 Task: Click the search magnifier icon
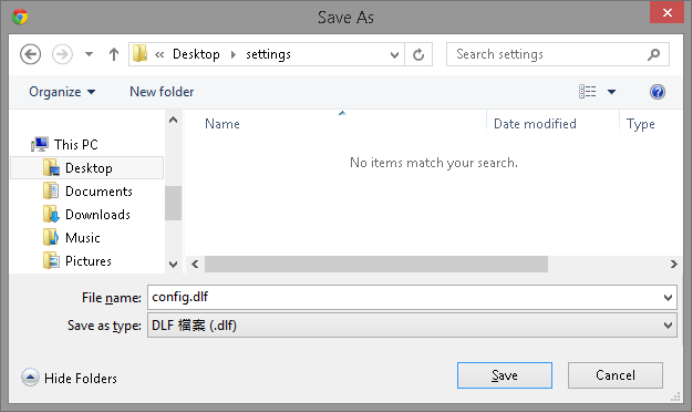(654, 54)
